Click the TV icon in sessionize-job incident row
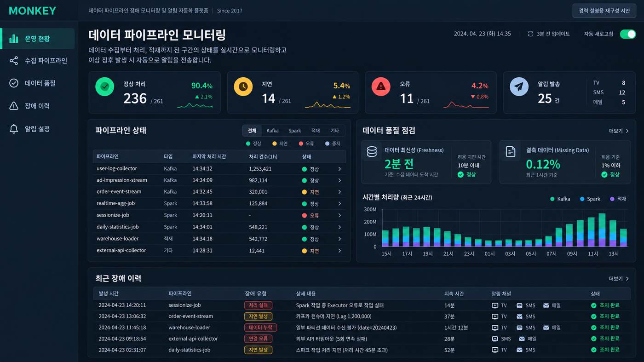This screenshot has width=644, height=362. pyautogui.click(x=495, y=305)
